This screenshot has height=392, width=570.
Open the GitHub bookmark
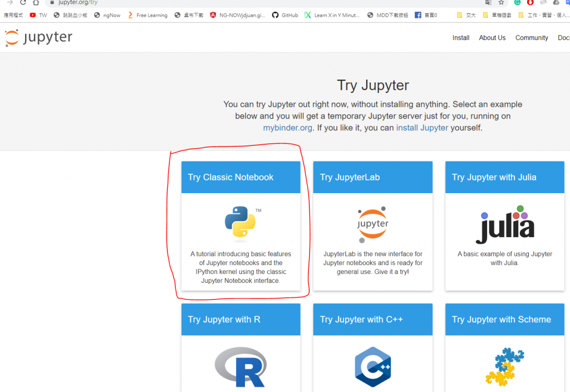point(286,15)
